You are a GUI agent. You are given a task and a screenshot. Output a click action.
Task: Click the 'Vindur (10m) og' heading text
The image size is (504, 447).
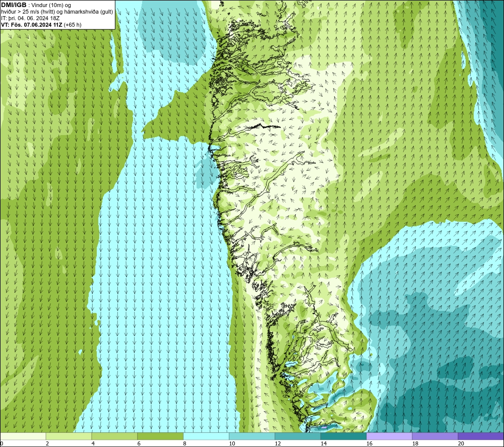(51, 6)
